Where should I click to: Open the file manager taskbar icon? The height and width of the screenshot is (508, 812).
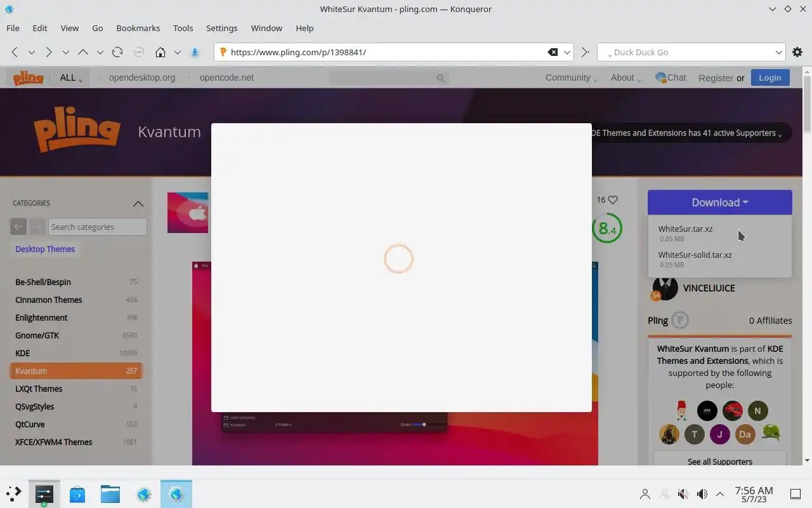click(x=110, y=493)
